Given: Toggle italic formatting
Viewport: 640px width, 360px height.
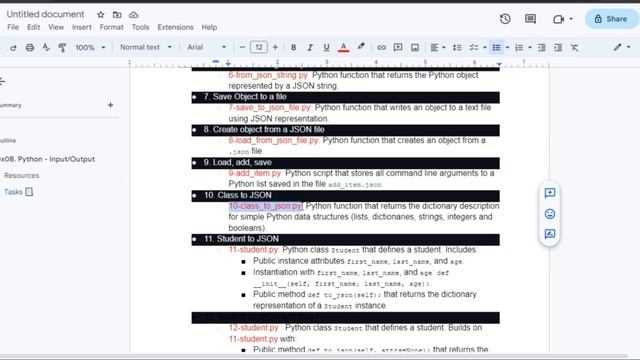Looking at the screenshot, I should pyautogui.click(x=310, y=47).
